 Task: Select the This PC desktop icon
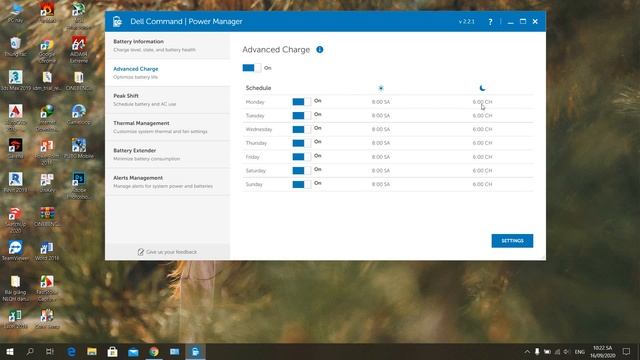tap(16, 12)
